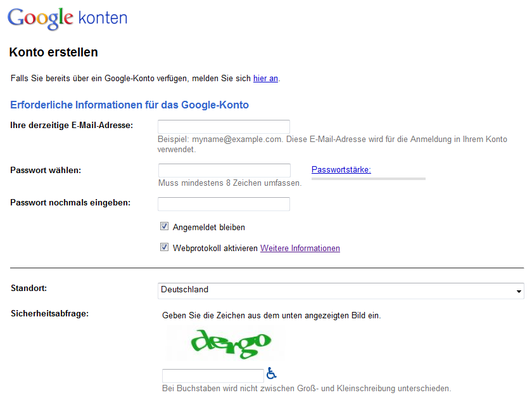Viewport: 532px width, 395px height.
Task: Uncheck the Webprotokoll aktivieren checkbox
Action: point(164,247)
